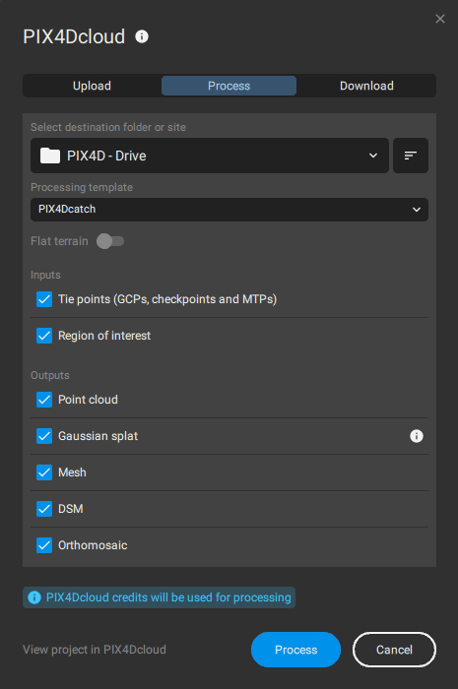This screenshot has width=458, height=689.
Task: Uncheck the Point cloud output checkbox
Action: [x=44, y=399]
